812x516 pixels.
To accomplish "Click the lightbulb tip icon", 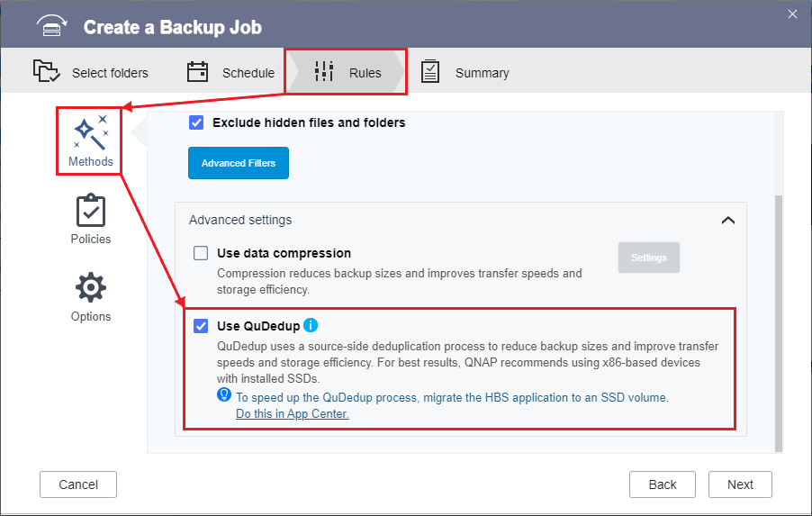I will tap(224, 394).
